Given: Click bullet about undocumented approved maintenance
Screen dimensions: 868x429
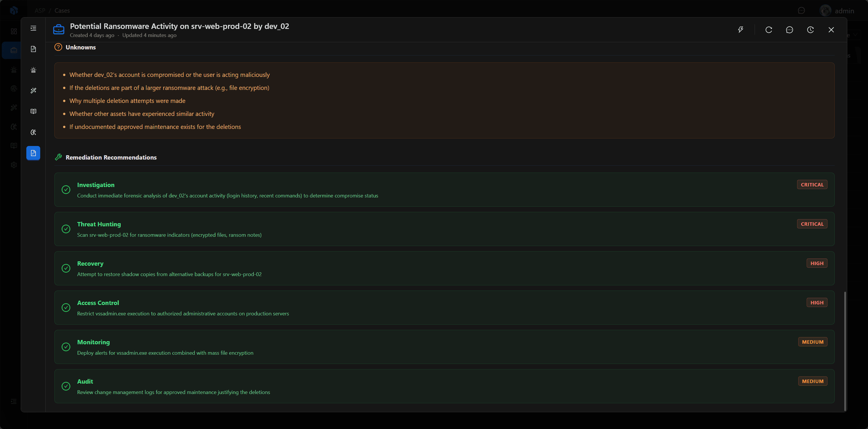Looking at the screenshot, I should (155, 127).
